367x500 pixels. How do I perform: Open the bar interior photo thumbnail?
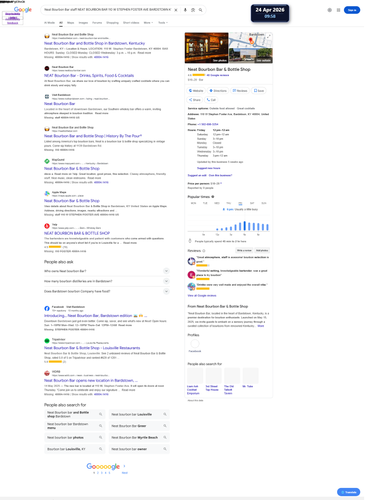[207, 48]
